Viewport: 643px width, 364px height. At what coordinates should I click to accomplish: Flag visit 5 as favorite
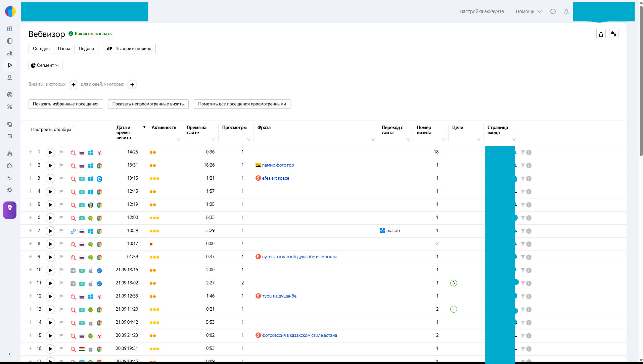[61, 205]
